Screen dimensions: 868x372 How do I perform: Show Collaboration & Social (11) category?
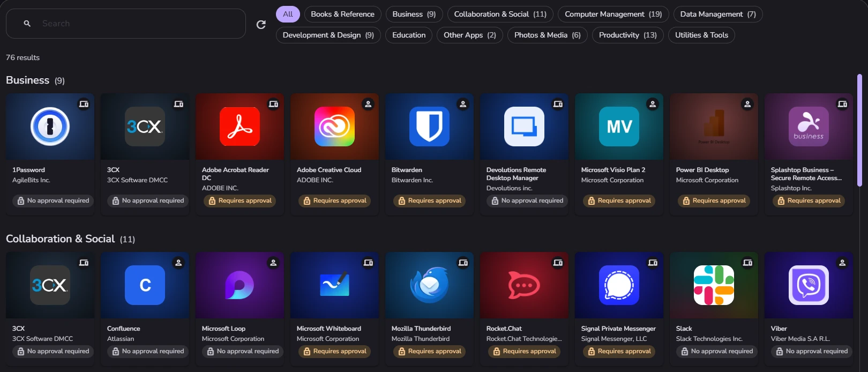tap(500, 14)
